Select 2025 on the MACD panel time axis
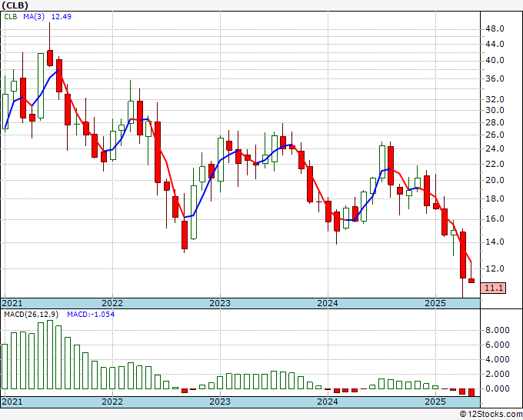 [x=435, y=402]
